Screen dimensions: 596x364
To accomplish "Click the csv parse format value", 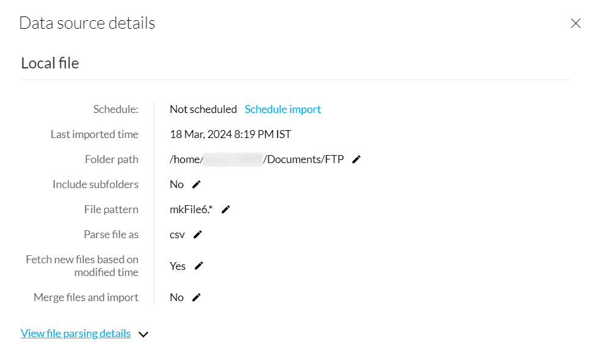I will point(177,235).
